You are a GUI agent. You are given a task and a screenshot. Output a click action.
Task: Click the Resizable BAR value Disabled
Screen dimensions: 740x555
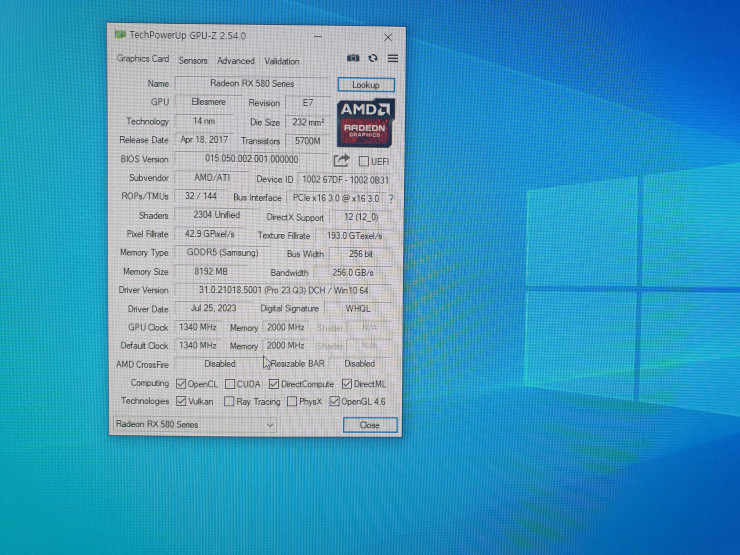(x=360, y=363)
